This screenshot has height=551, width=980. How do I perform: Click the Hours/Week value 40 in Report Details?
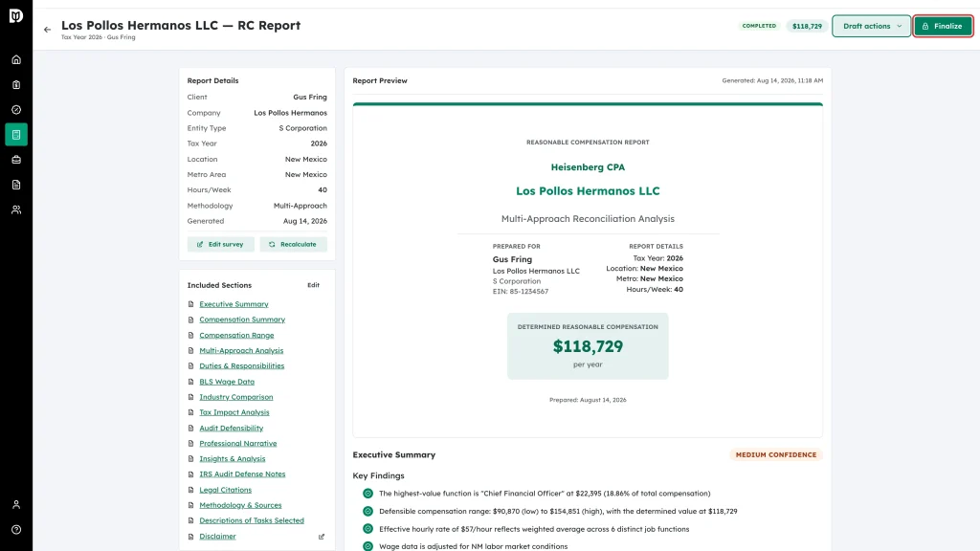[323, 190]
